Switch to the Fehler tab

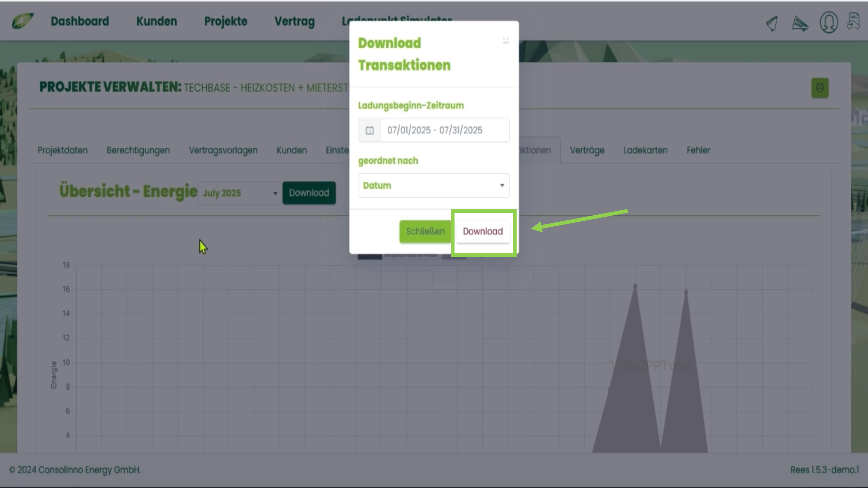pyautogui.click(x=699, y=150)
